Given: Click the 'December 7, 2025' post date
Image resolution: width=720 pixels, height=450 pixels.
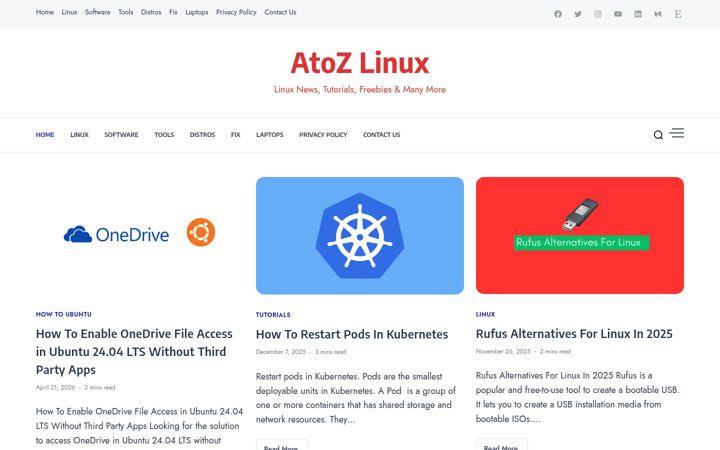Looking at the screenshot, I should tap(281, 352).
